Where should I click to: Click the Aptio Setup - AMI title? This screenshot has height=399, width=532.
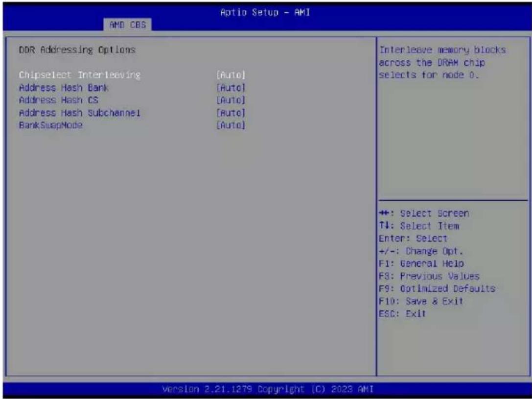click(x=265, y=13)
